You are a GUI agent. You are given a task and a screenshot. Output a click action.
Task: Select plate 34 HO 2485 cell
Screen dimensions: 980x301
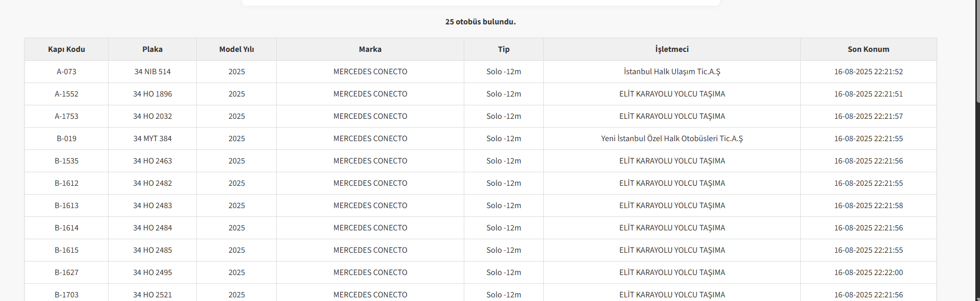152,250
